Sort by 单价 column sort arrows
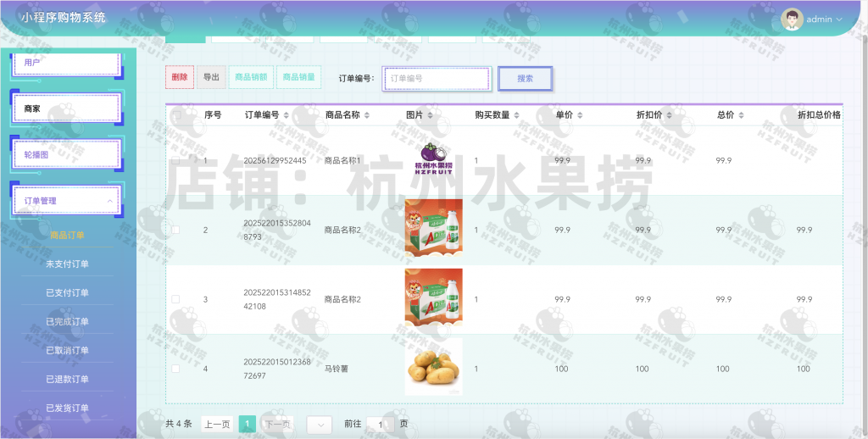Screen dimensions: 868x439 tap(580, 115)
